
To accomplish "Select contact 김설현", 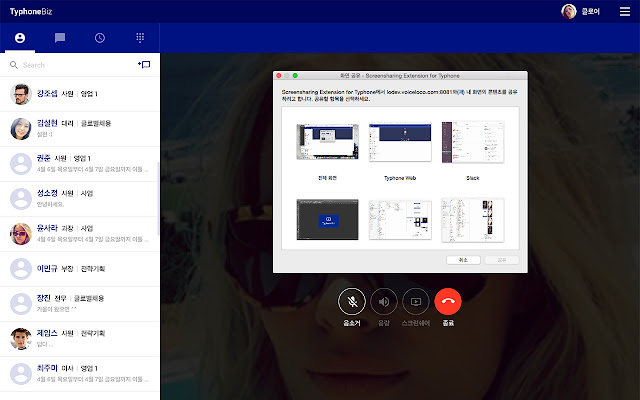I will 80,129.
